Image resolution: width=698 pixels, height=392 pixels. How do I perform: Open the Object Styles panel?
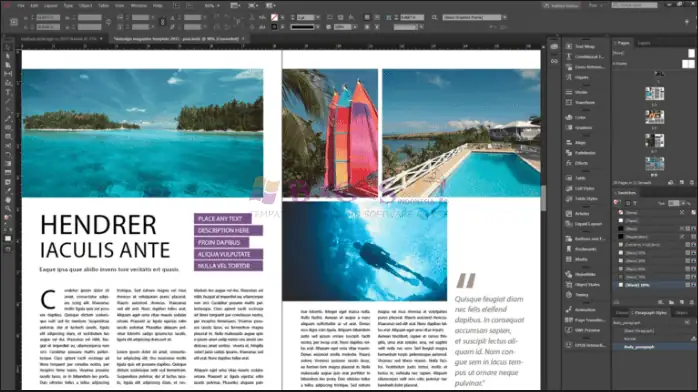pyautogui.click(x=583, y=285)
